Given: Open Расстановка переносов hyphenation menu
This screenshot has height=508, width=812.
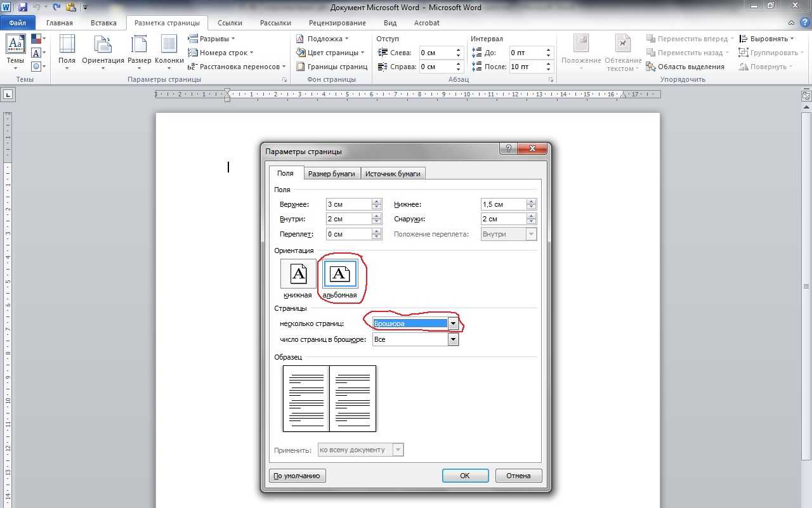Looking at the screenshot, I should click(237, 67).
